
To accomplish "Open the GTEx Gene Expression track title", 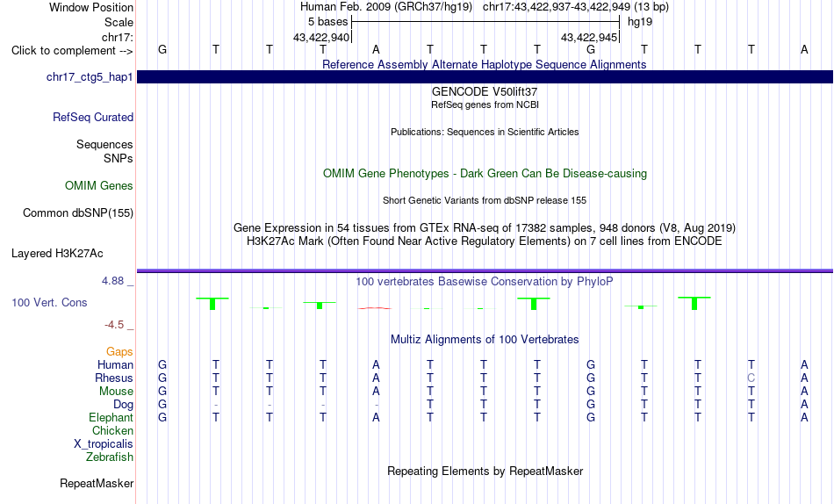I will [485, 227].
